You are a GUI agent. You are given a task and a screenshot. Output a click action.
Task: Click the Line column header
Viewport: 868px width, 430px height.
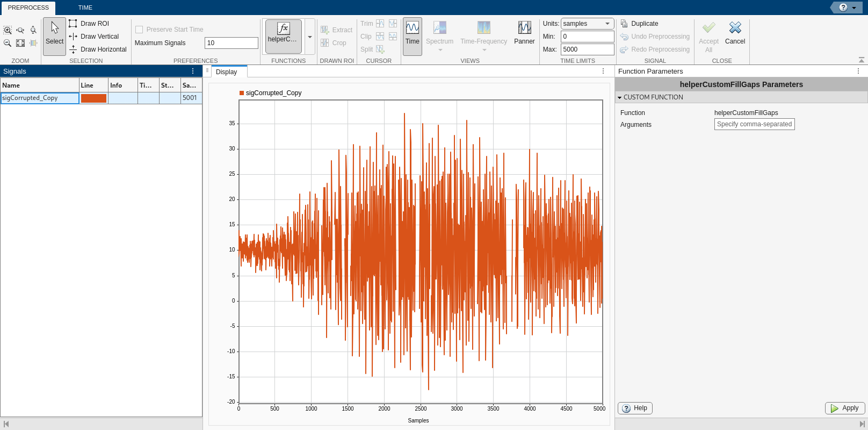(x=93, y=85)
